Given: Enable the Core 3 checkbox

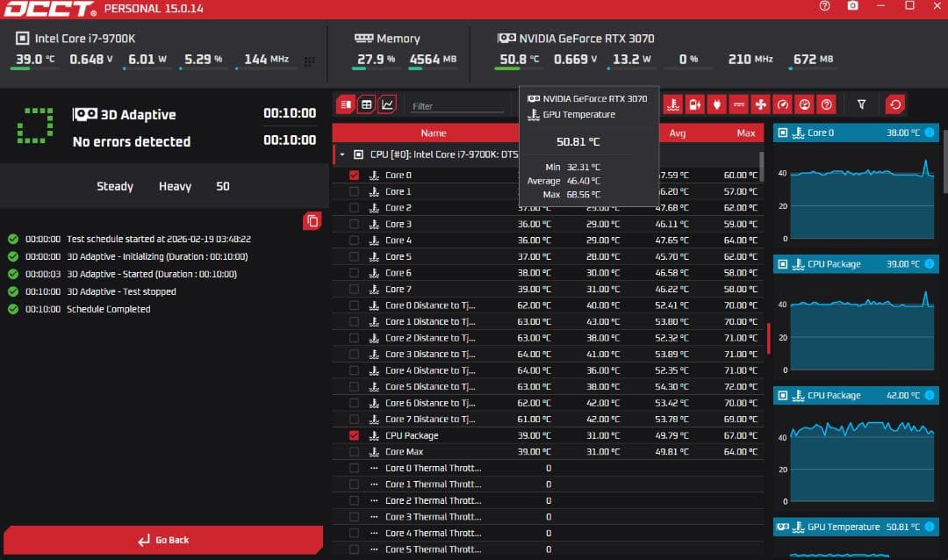Looking at the screenshot, I should 355,224.
